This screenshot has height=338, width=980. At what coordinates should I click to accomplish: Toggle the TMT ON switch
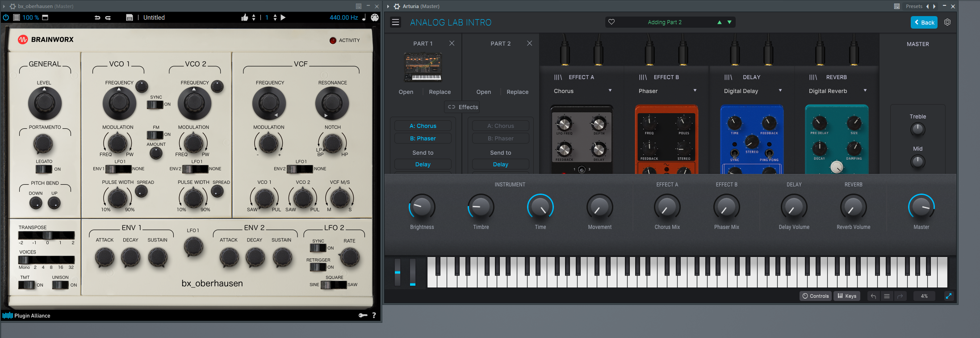26,285
